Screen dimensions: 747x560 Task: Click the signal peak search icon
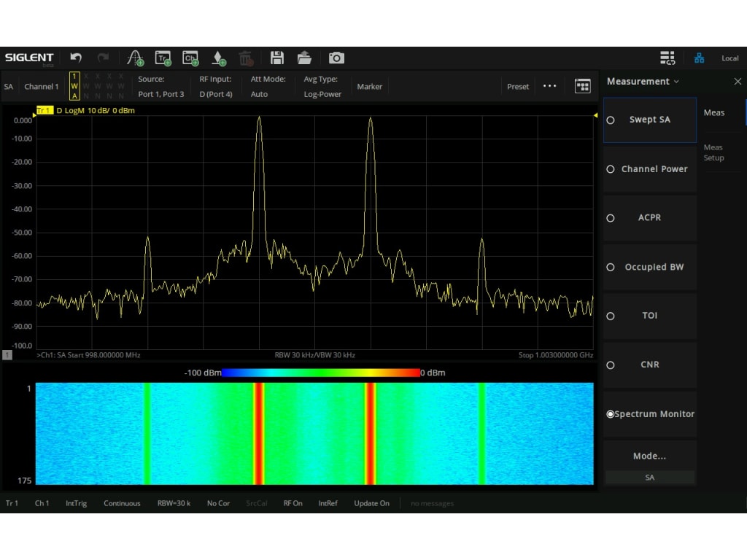tap(135, 58)
